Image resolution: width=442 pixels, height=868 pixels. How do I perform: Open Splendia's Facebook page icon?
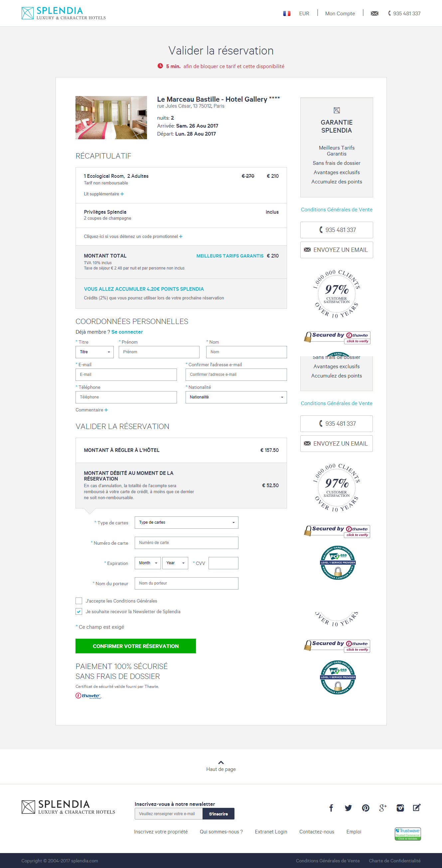coord(331,808)
